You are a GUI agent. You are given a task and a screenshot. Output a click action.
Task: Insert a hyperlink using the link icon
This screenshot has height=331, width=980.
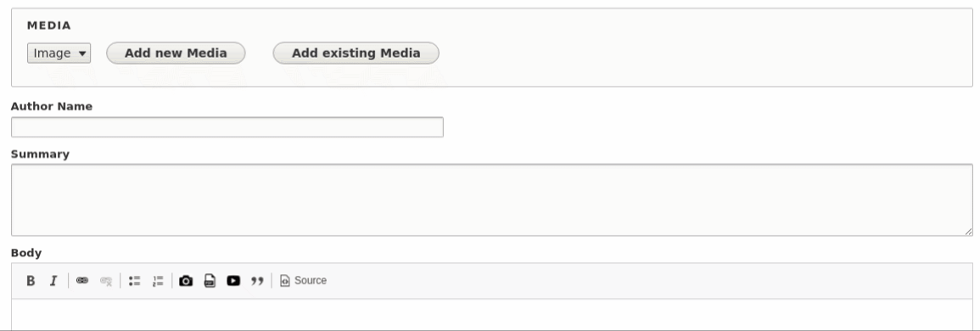click(81, 281)
